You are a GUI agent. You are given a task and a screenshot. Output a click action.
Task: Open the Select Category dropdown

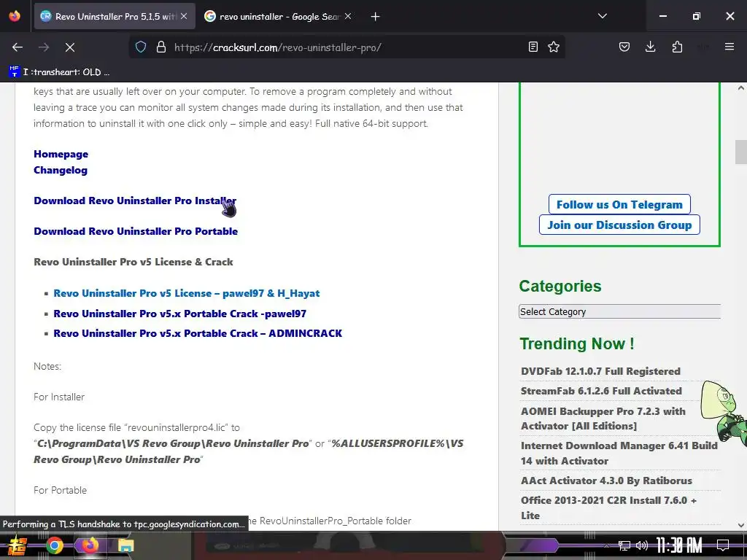tap(619, 311)
